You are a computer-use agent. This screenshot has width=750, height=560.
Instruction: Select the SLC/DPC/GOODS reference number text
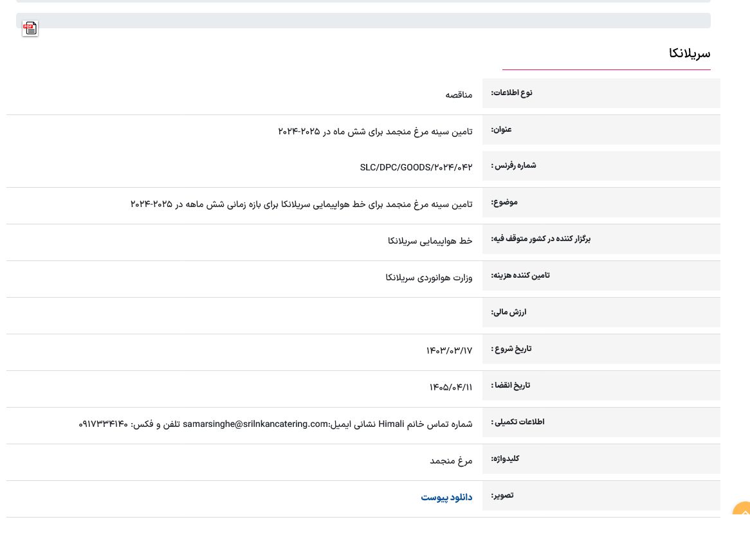[x=416, y=167]
